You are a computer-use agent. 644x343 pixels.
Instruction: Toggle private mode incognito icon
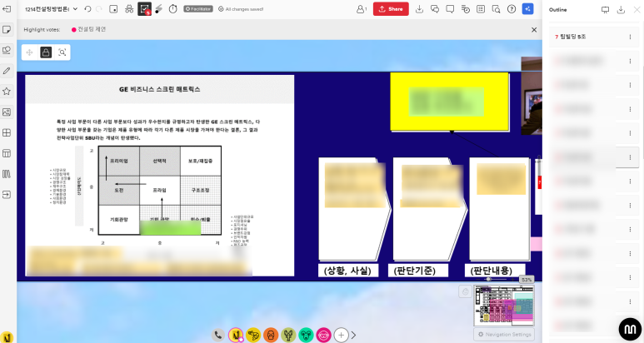(129, 9)
